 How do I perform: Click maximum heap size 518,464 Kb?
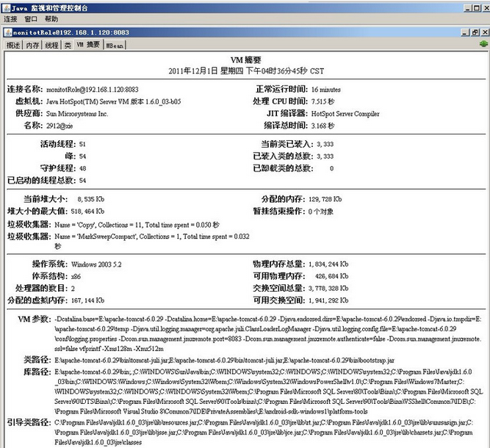click(x=87, y=212)
